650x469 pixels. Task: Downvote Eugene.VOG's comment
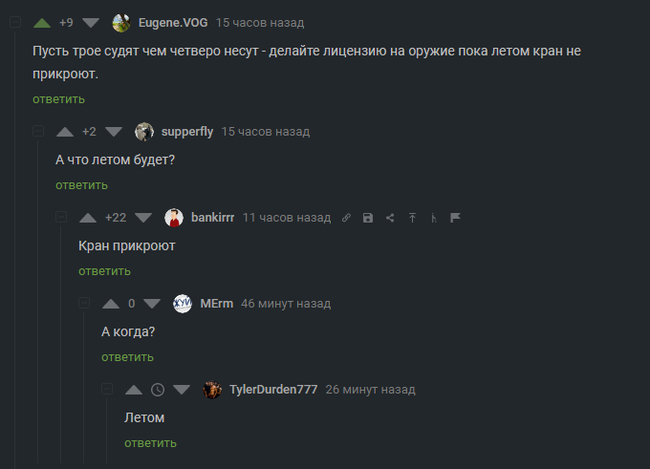coord(91,23)
